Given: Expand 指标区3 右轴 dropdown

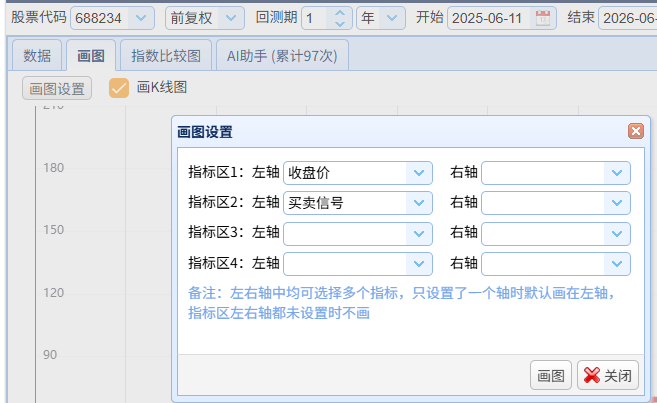Looking at the screenshot, I should (617, 233).
